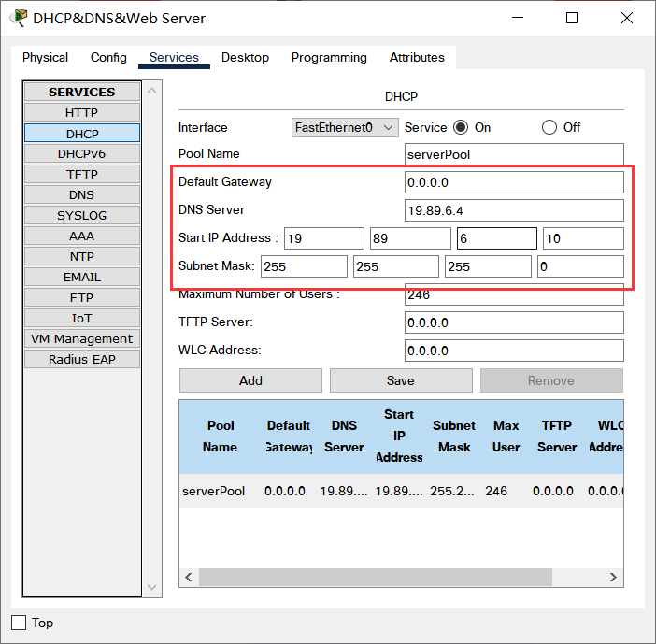Edit the TFTP Server address field
This screenshot has height=644, width=656.
(514, 322)
